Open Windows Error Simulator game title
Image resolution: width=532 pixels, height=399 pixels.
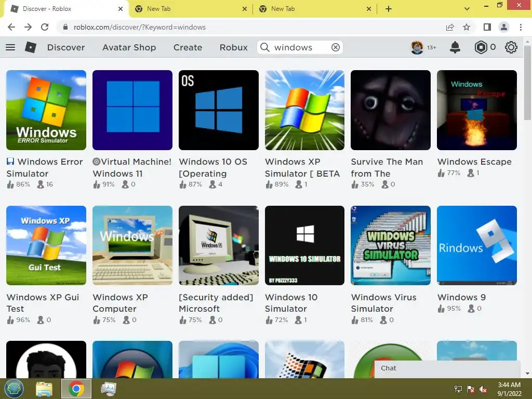pos(45,168)
